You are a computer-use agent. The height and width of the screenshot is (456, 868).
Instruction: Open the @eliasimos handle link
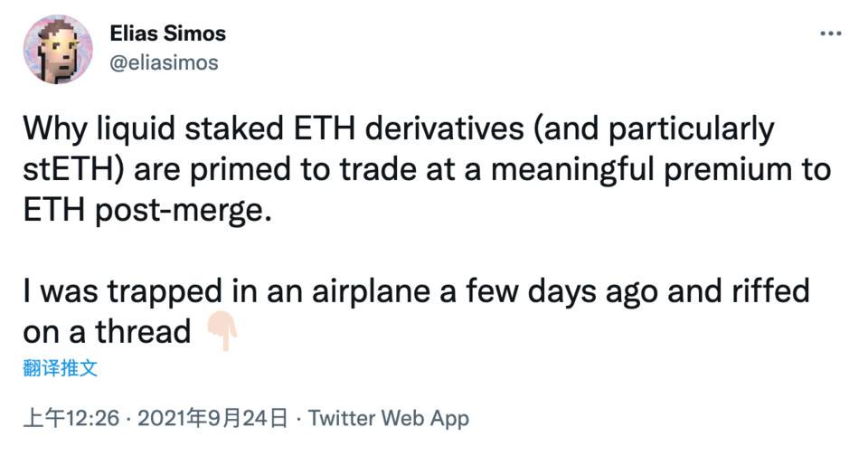(x=164, y=62)
